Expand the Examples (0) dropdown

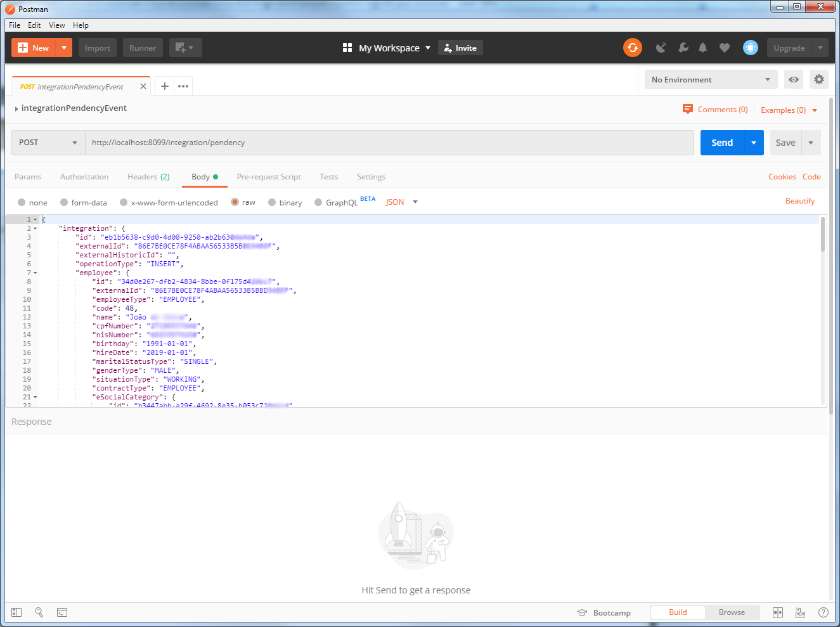pos(789,110)
